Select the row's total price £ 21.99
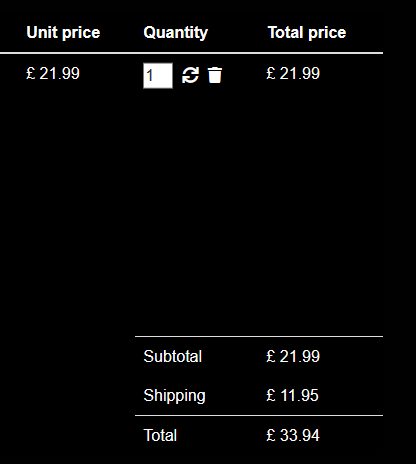The height and width of the screenshot is (464, 416). click(293, 73)
